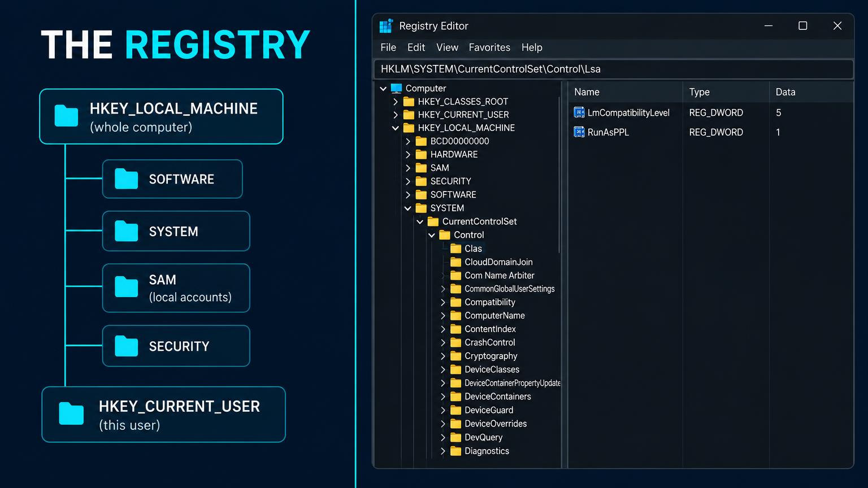The height and width of the screenshot is (488, 868).
Task: Open the Help menu
Action: (532, 47)
